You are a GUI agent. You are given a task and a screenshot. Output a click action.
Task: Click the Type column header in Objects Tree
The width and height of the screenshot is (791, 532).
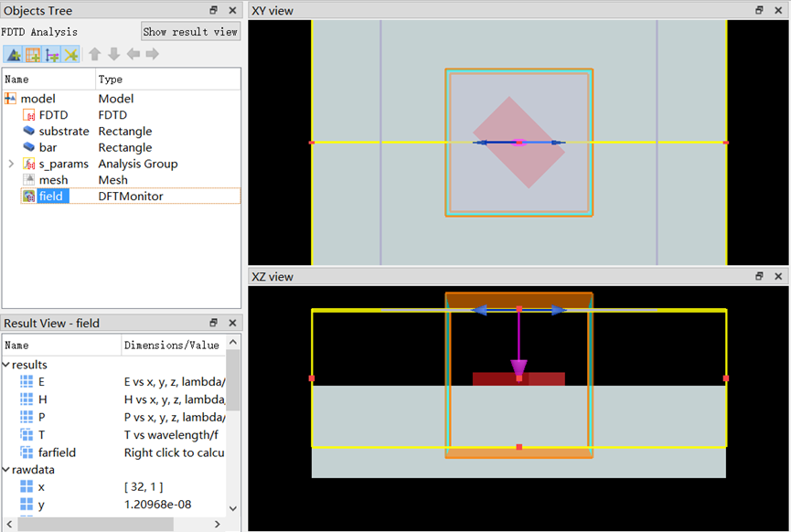coord(168,80)
